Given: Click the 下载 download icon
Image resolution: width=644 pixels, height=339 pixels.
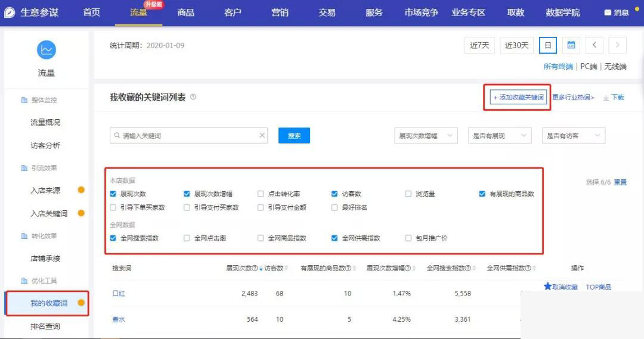Looking at the screenshot, I should pyautogui.click(x=606, y=98).
